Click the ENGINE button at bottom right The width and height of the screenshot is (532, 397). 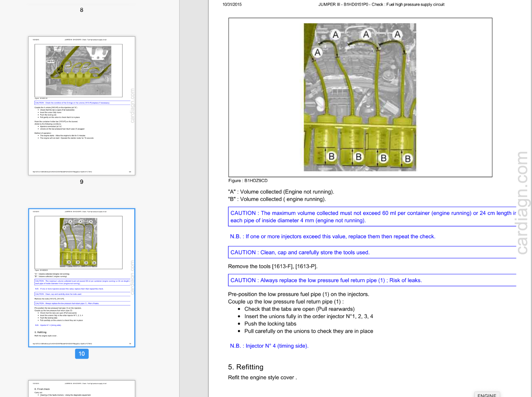[x=486, y=395]
